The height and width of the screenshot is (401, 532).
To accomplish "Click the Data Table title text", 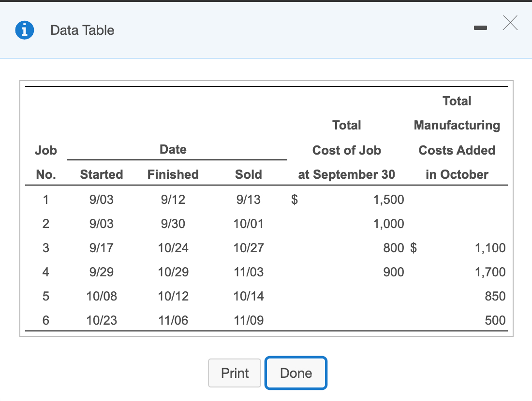I will pyautogui.click(x=81, y=30).
